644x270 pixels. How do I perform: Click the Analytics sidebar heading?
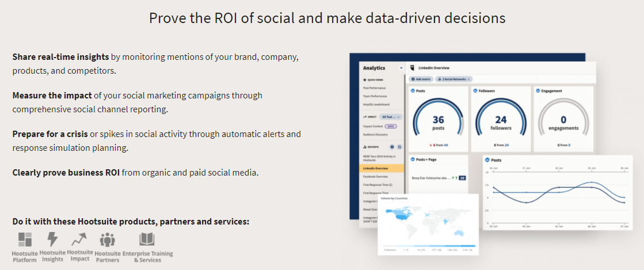(x=374, y=68)
